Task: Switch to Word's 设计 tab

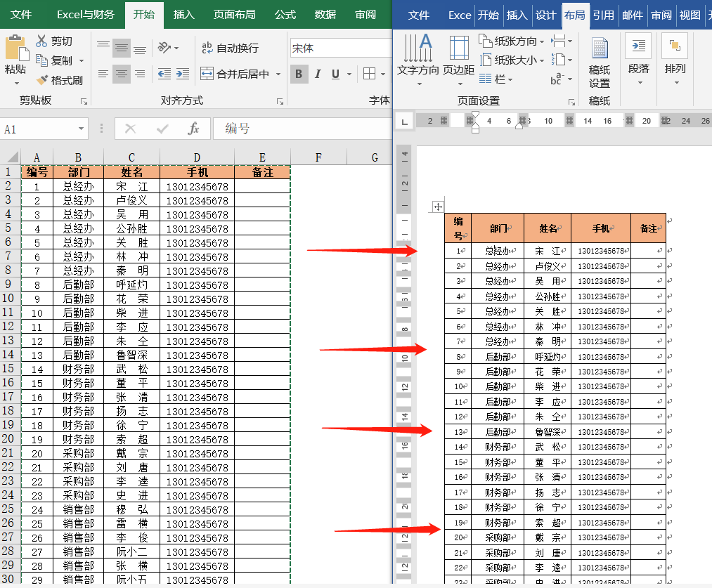Action: (x=545, y=15)
